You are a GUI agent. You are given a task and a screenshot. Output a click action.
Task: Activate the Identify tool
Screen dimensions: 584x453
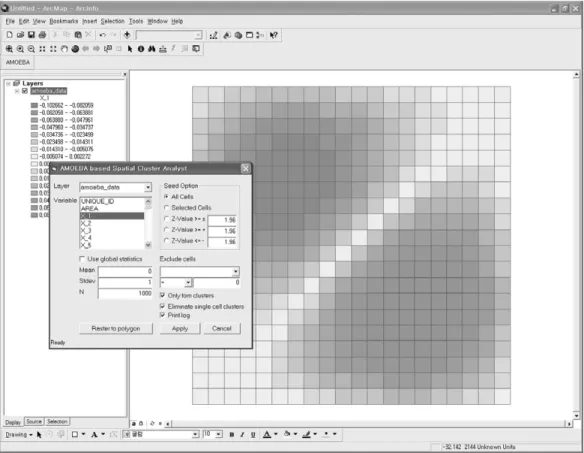click(x=141, y=49)
